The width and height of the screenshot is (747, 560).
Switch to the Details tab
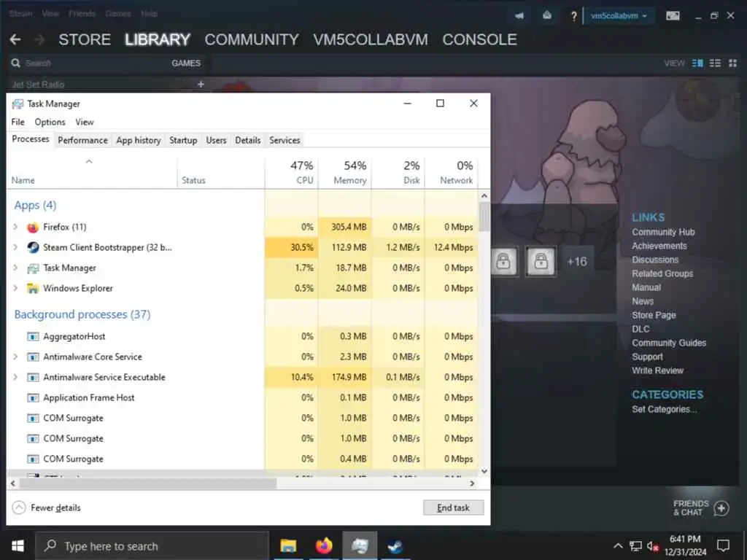coord(248,141)
